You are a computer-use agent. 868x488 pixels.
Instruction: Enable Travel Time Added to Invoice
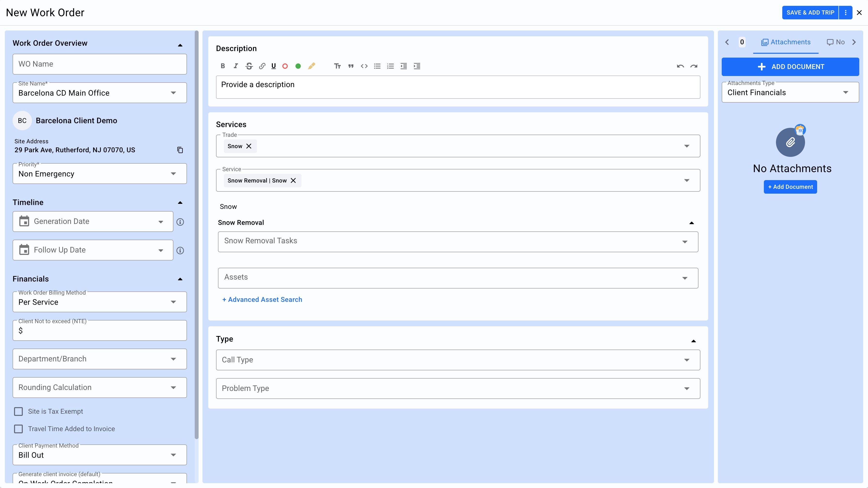tap(19, 429)
